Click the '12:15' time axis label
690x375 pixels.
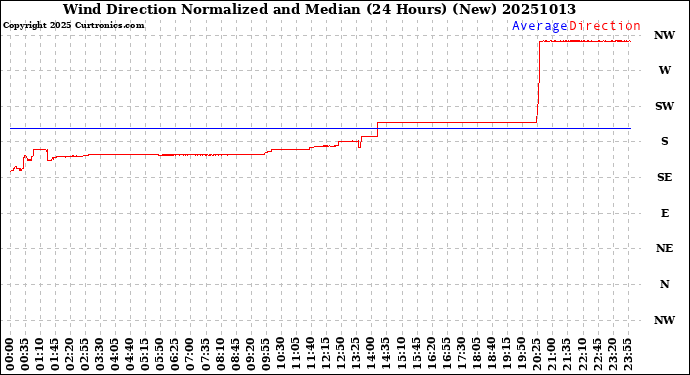point(326,354)
